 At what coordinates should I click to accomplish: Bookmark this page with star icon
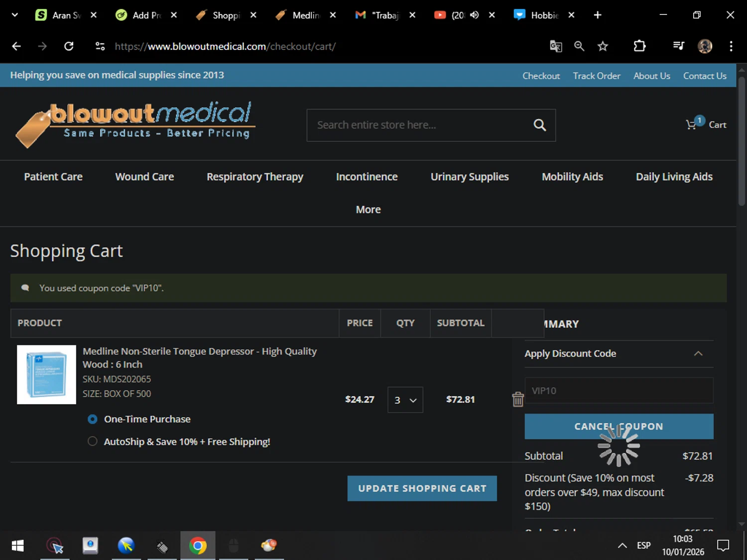[603, 46]
